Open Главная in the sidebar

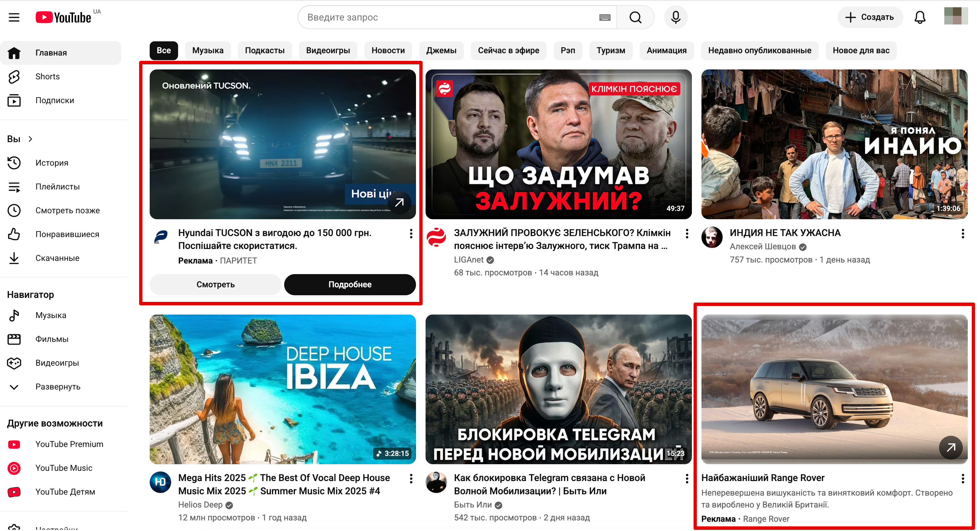[61, 53]
